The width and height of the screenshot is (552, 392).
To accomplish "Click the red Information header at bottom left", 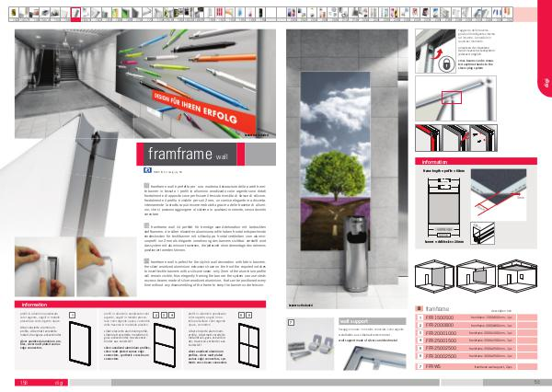I will 140,305.
